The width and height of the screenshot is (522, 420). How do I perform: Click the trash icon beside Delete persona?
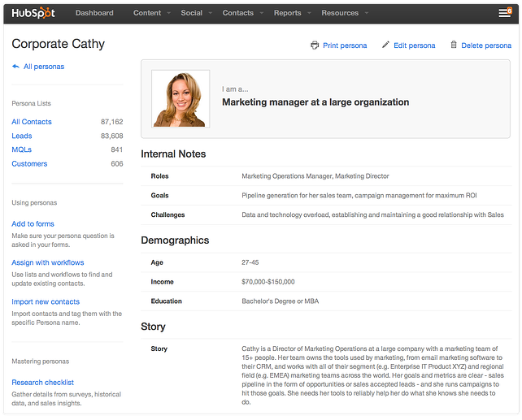(454, 45)
